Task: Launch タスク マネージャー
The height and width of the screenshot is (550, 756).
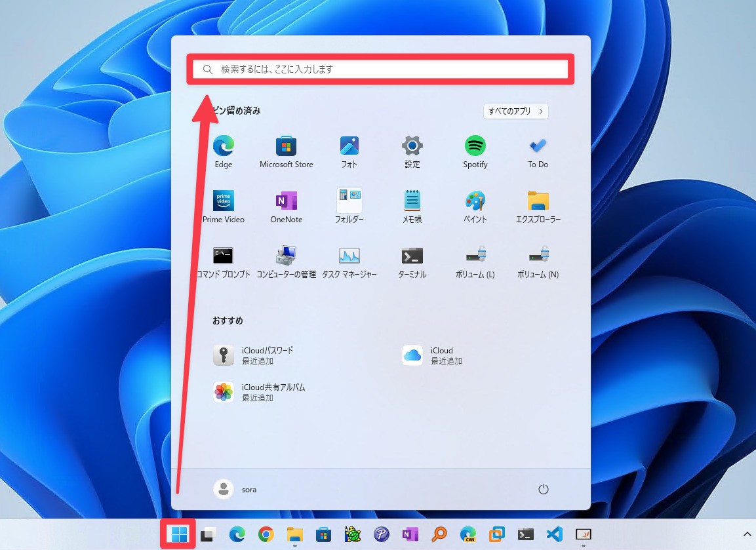Action: 349,262
